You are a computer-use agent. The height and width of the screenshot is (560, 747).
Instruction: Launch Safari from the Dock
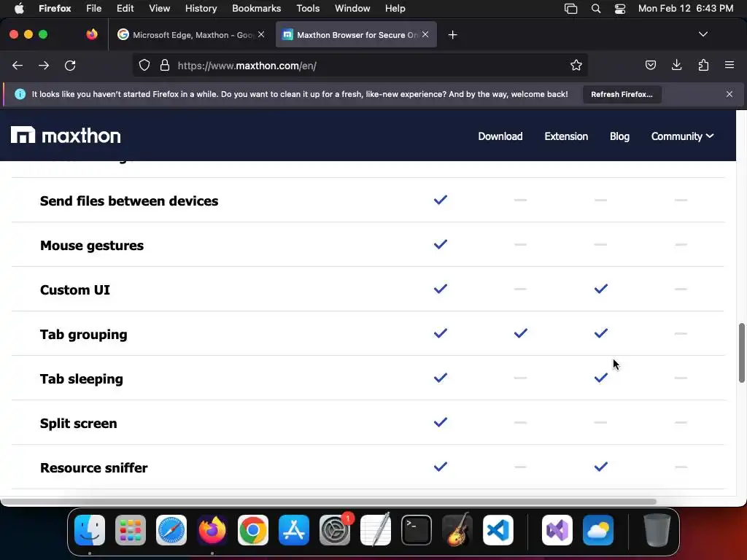[171, 530]
